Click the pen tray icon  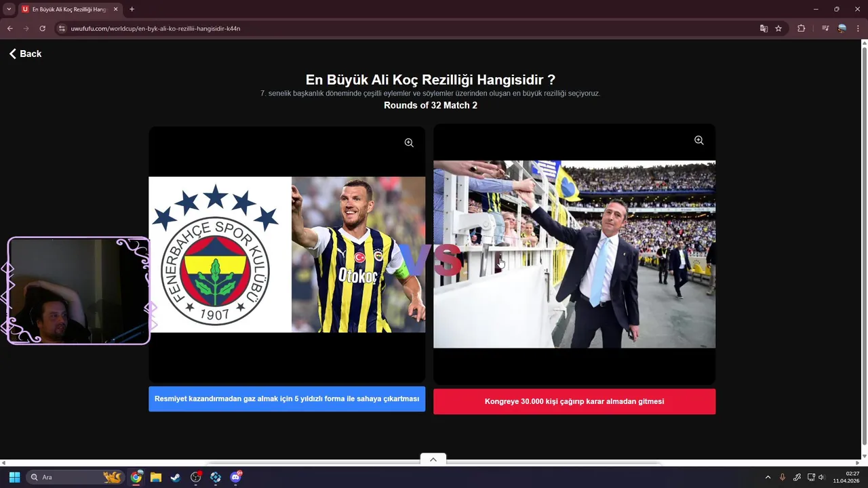pos(797,477)
